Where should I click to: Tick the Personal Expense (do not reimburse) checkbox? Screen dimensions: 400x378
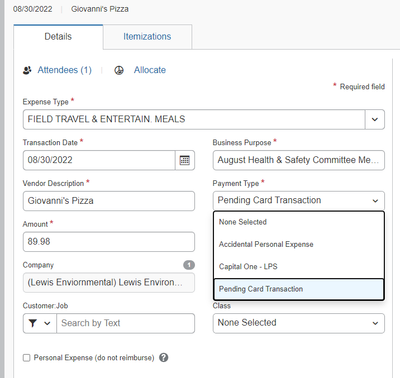(x=26, y=358)
